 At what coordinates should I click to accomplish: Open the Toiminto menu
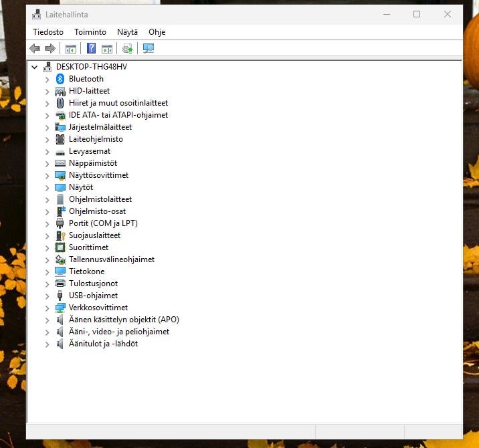coord(90,32)
